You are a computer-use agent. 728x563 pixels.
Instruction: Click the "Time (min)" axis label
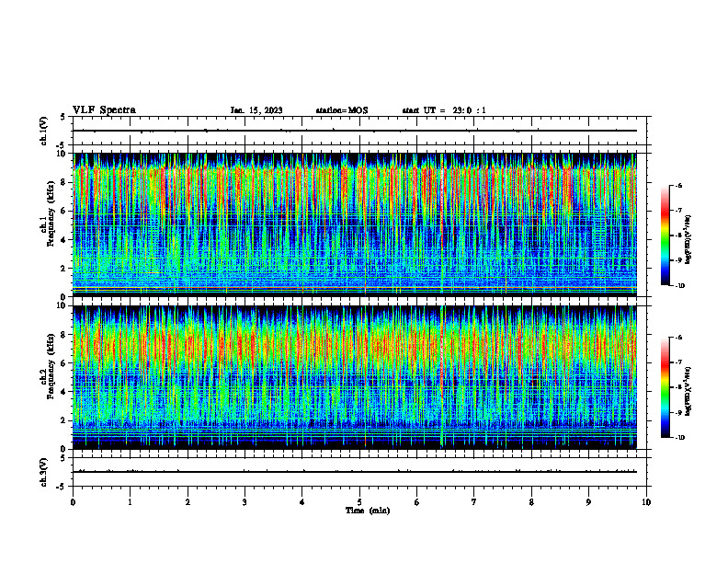[x=368, y=511]
